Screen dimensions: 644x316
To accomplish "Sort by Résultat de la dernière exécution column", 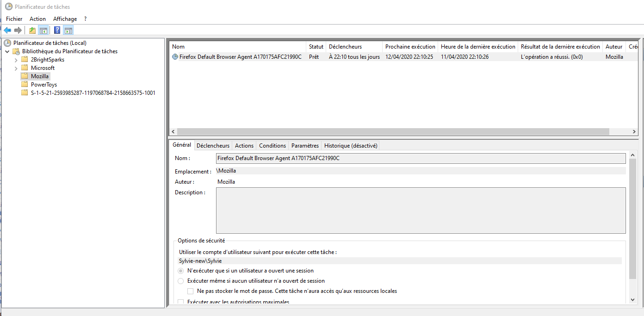I will click(560, 47).
